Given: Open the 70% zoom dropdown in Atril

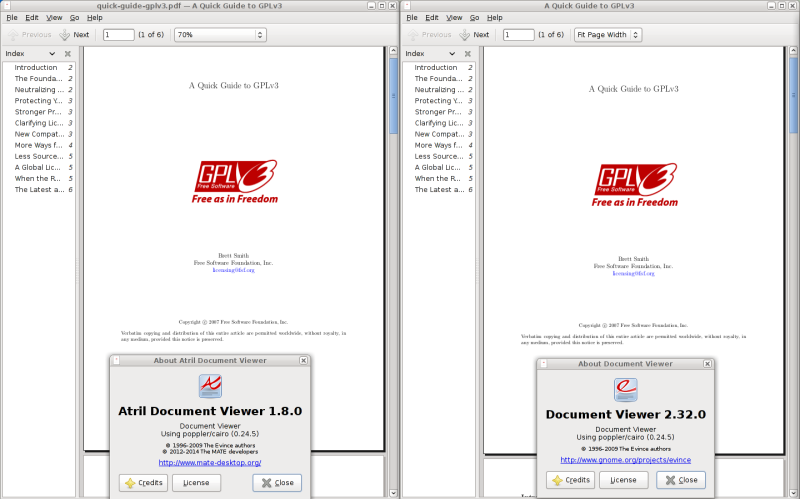Looking at the screenshot, I should tap(220, 35).
